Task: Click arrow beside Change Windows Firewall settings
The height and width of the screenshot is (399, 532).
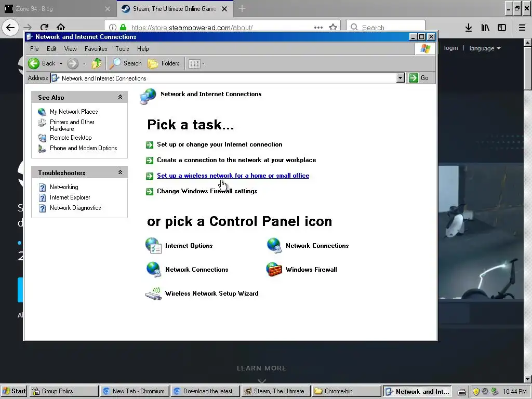Action: 150,192
